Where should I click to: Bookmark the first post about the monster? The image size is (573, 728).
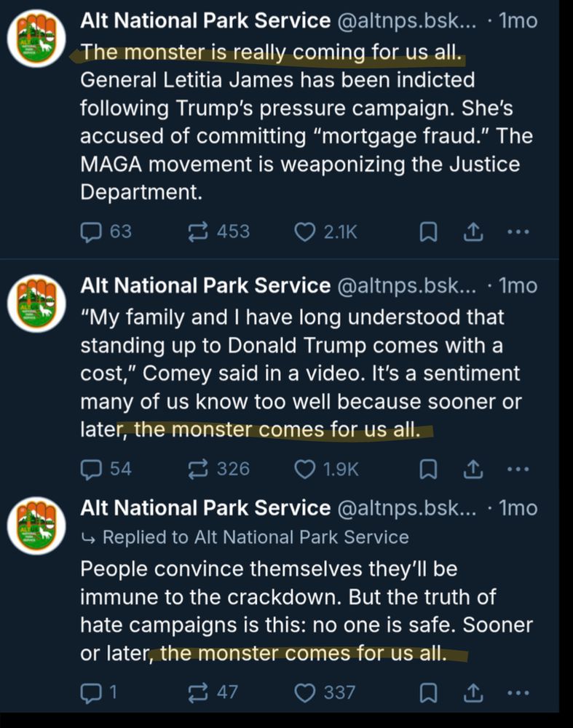point(427,231)
